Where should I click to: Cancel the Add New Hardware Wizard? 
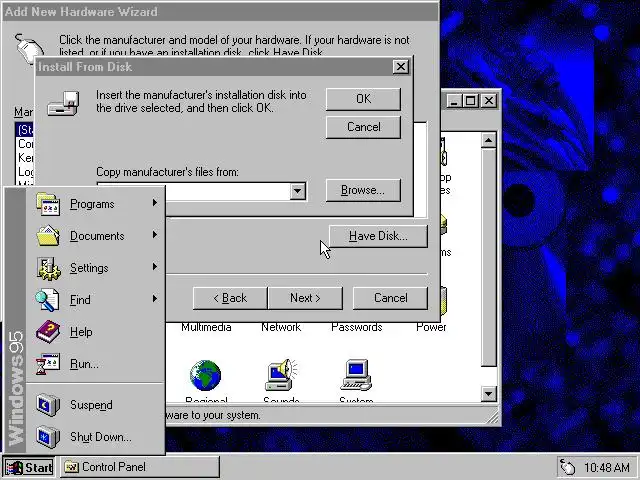pyautogui.click(x=390, y=298)
